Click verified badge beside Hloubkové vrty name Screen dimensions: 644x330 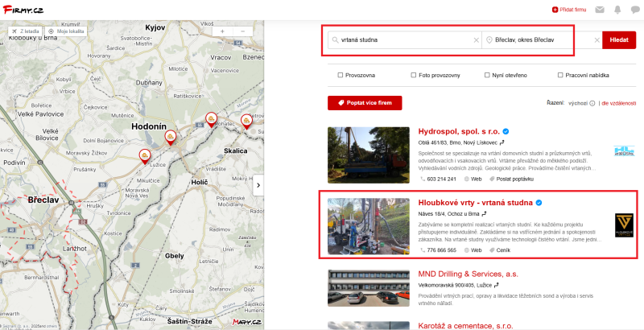[x=539, y=202]
